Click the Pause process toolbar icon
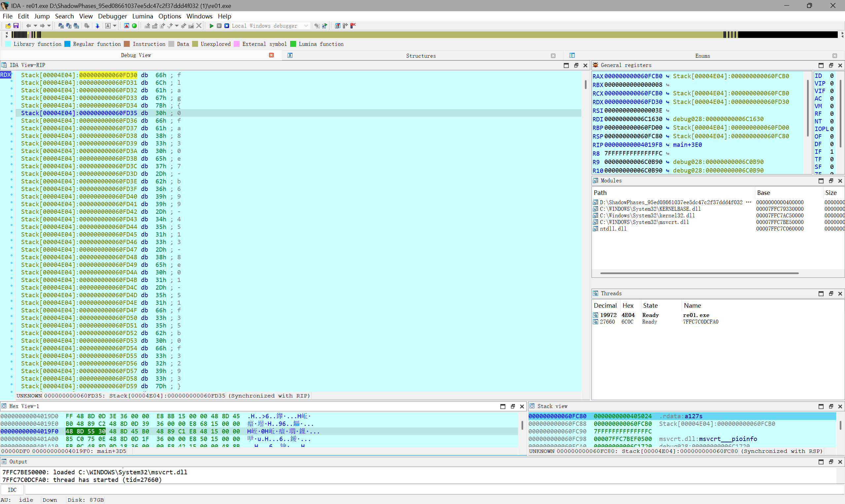 [x=219, y=26]
